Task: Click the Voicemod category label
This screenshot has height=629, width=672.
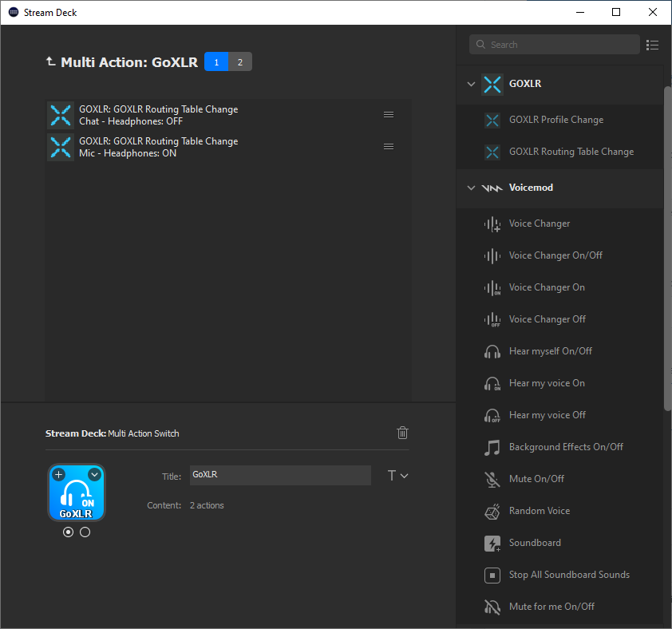Action: pyautogui.click(x=531, y=188)
